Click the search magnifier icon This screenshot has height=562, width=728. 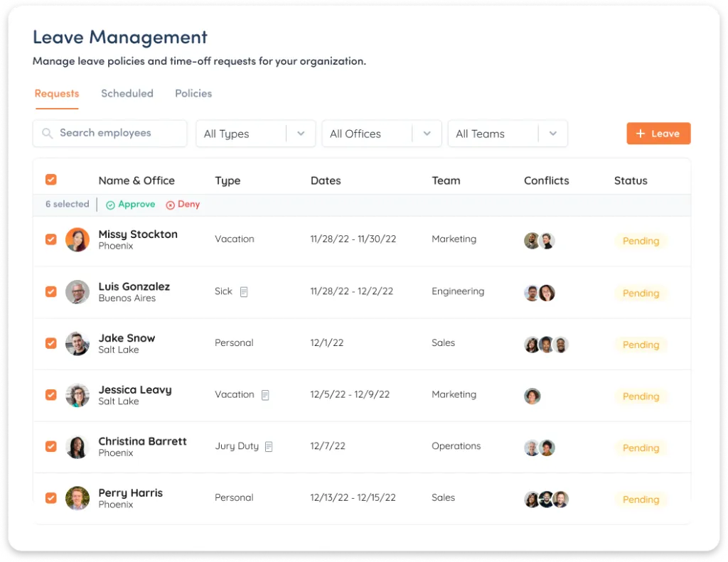[47, 134]
